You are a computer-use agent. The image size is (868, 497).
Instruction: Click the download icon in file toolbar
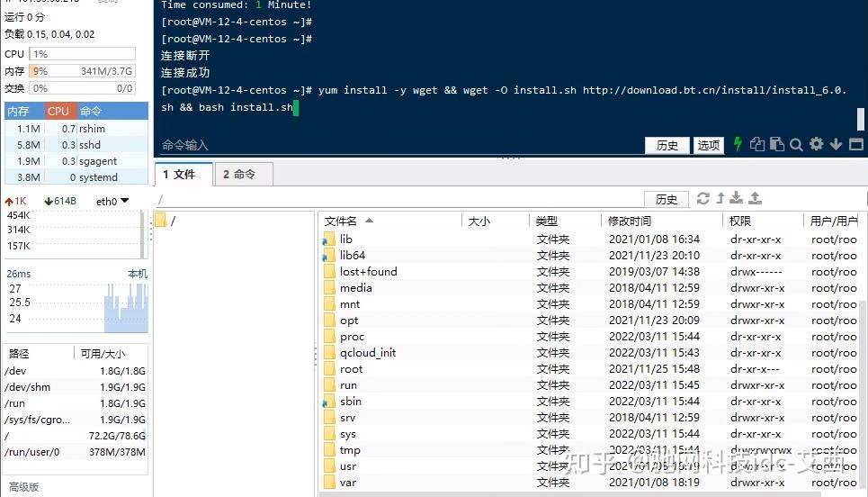coord(737,198)
